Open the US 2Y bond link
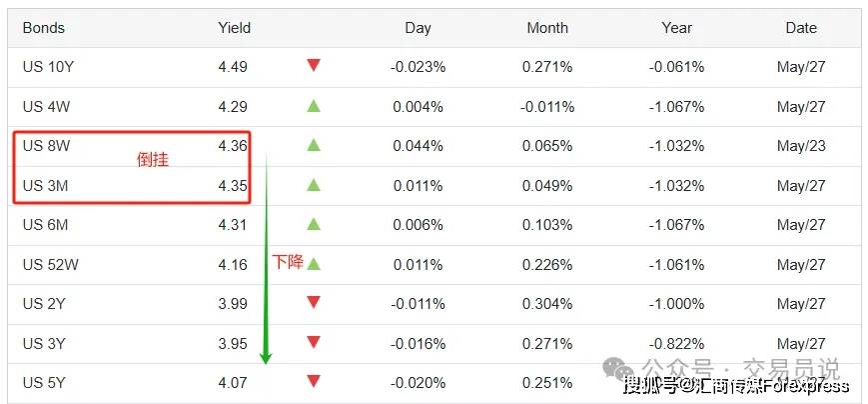Image resolution: width=868 pixels, height=404 pixels. click(x=44, y=304)
